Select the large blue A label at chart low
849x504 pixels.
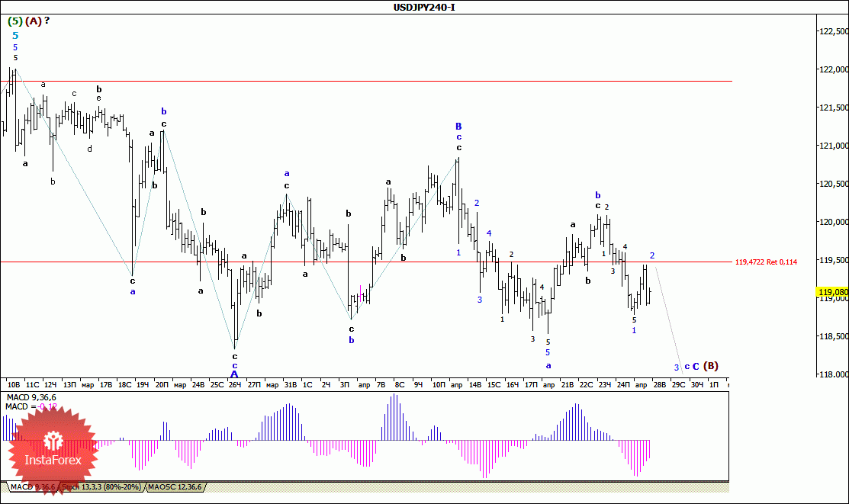point(234,374)
